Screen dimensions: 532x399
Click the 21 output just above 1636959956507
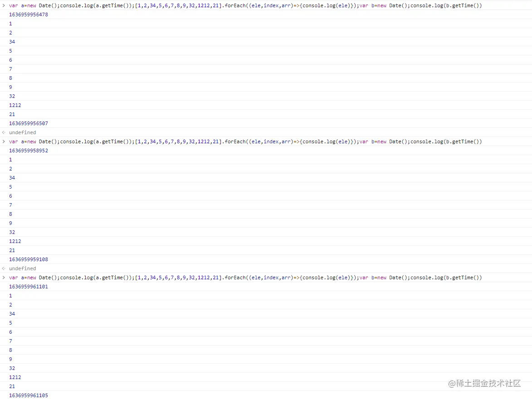[12, 114]
